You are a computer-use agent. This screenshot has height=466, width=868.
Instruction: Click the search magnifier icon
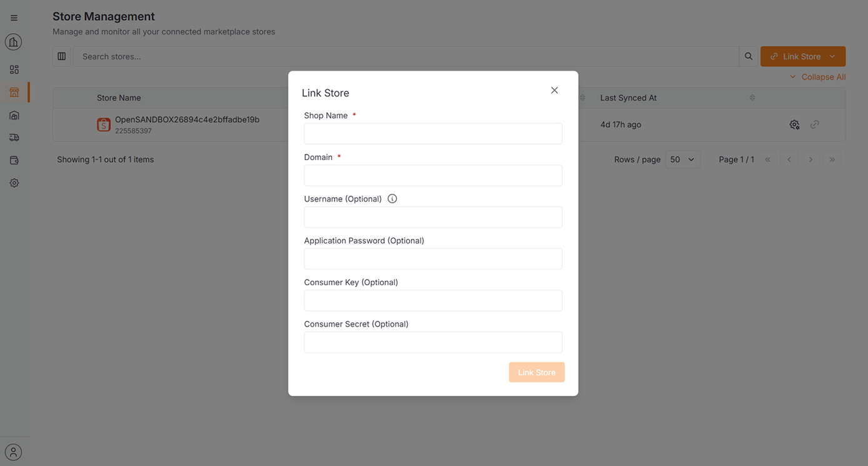coord(749,56)
